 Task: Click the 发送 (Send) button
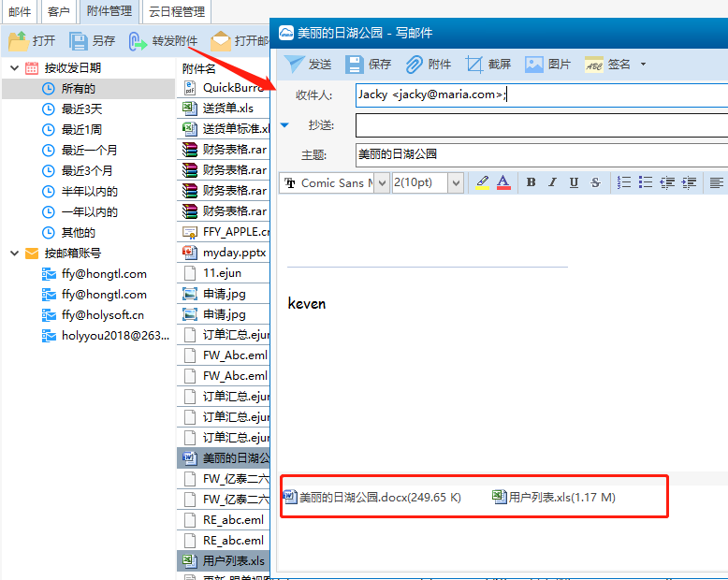pyautogui.click(x=308, y=65)
